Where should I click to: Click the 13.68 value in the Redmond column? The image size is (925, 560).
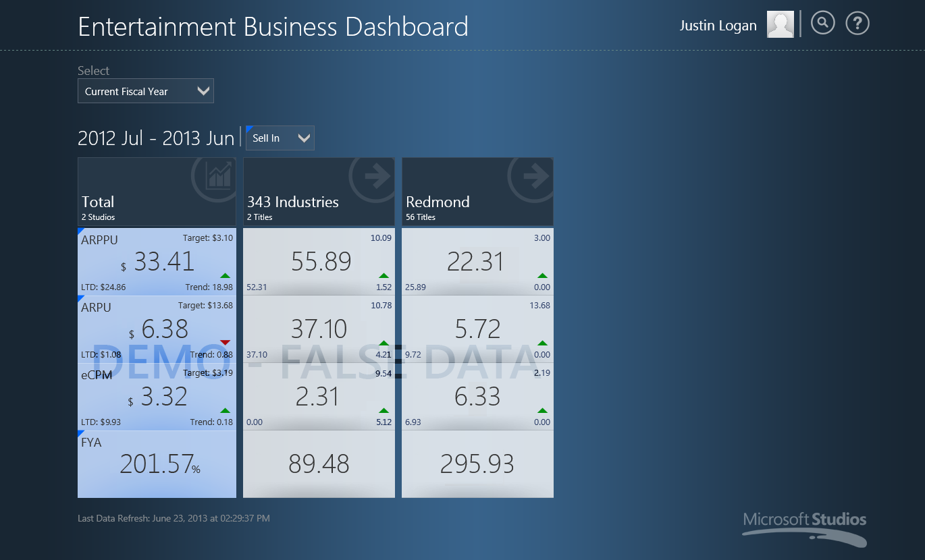click(x=540, y=305)
